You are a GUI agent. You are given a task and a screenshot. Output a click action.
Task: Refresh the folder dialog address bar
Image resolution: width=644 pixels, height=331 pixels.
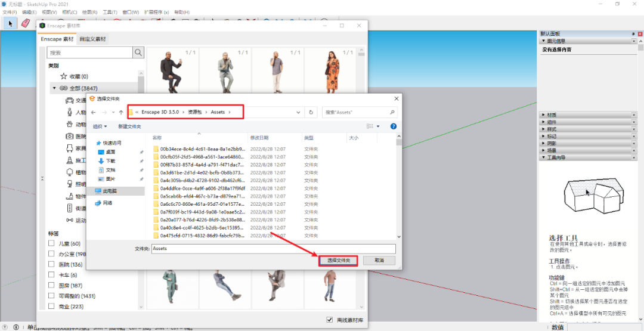click(x=311, y=112)
